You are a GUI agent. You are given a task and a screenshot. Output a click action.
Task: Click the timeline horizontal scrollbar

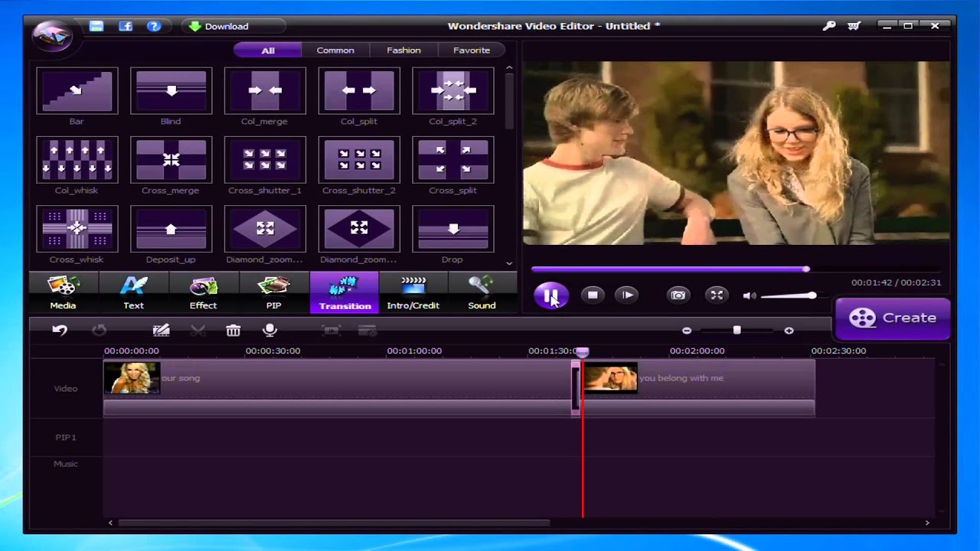tap(334, 523)
